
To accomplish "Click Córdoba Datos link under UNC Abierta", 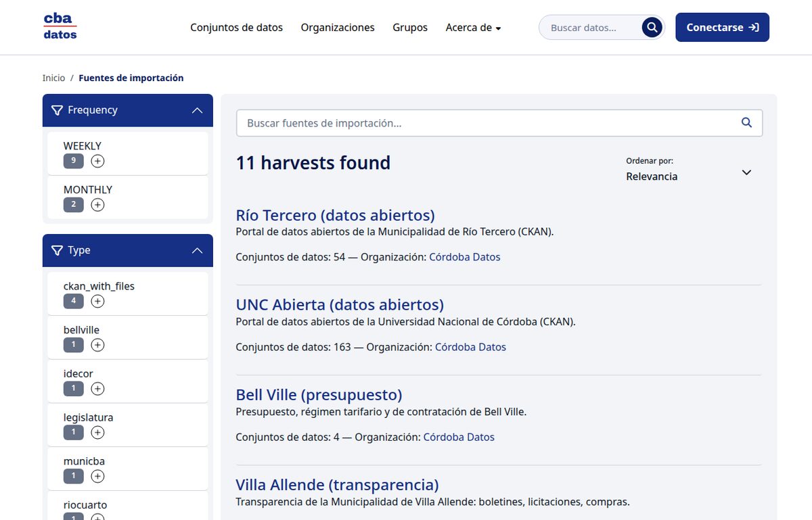I will click(470, 347).
